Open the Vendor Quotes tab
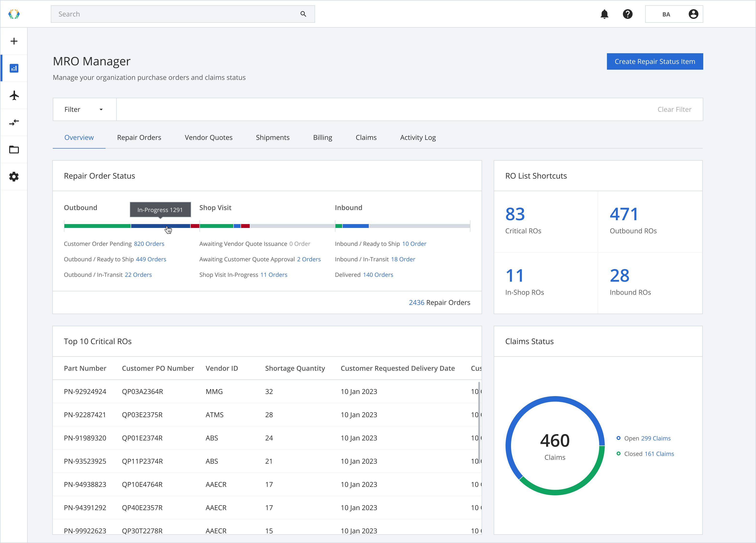 209,137
